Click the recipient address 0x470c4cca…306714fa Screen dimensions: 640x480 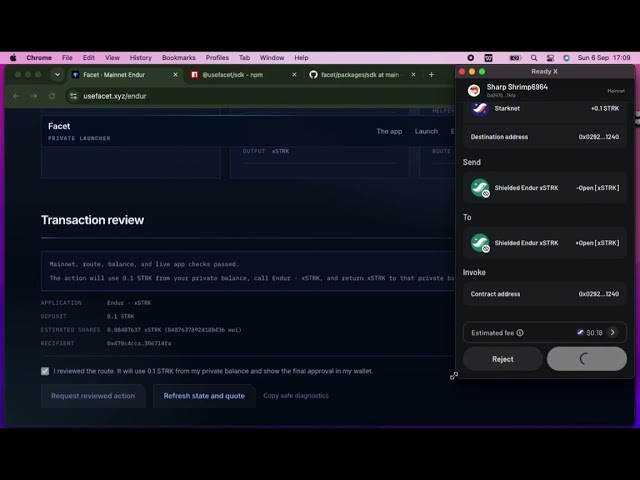[139, 343]
